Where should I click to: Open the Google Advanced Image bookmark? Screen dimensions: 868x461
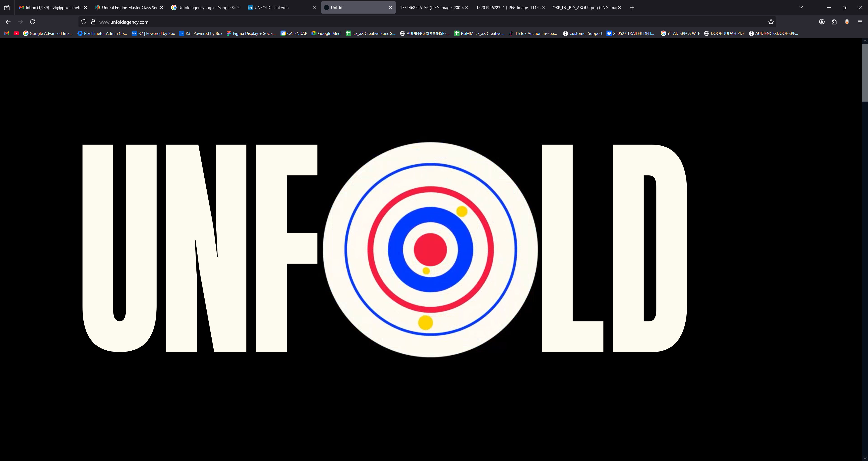pyautogui.click(x=48, y=33)
